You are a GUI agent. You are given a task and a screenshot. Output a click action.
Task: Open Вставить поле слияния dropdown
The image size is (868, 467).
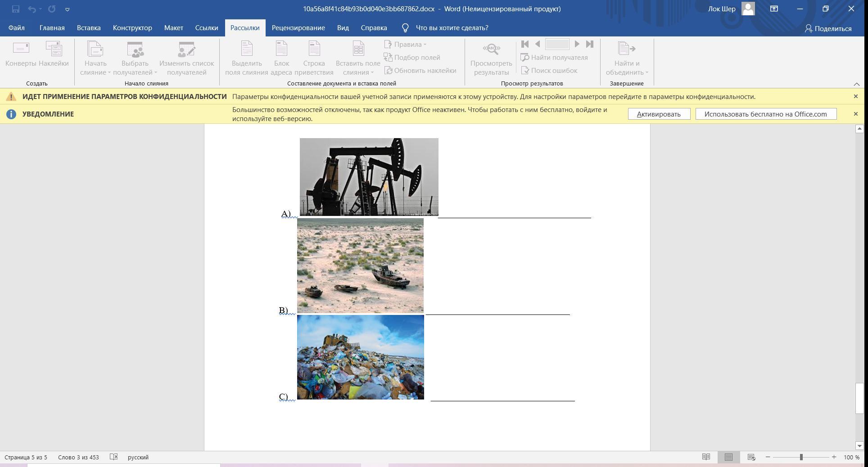(358, 58)
